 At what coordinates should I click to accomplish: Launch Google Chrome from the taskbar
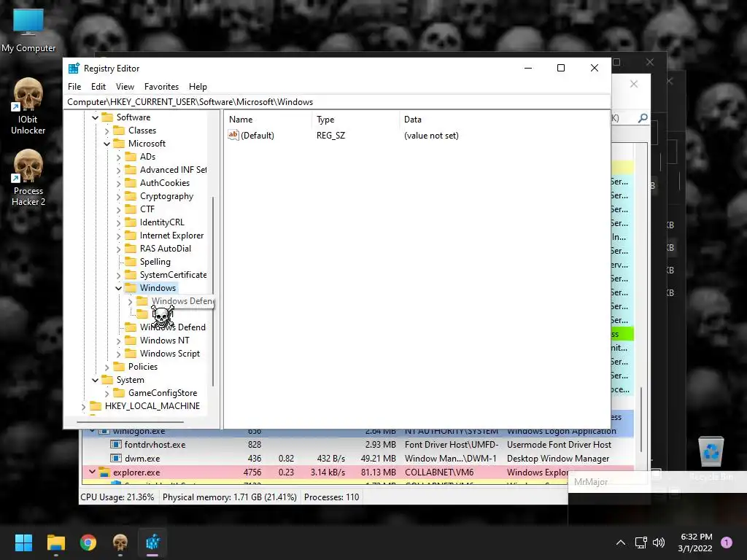[x=88, y=542]
